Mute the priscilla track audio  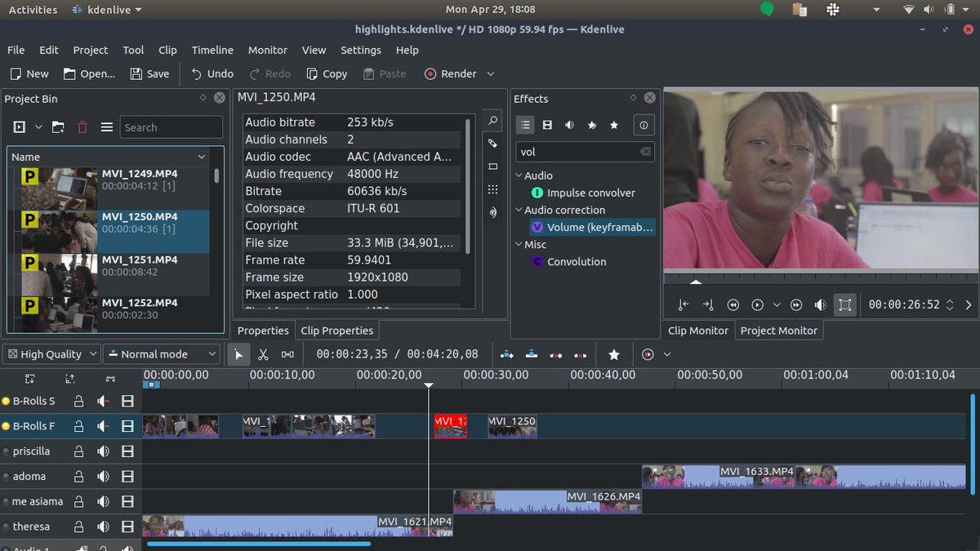(103, 451)
